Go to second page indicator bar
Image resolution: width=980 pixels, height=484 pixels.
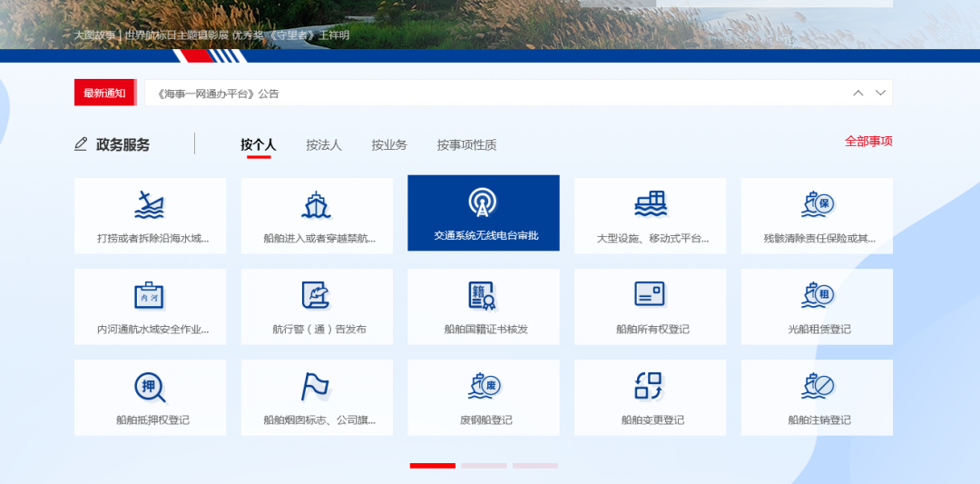tap(484, 465)
